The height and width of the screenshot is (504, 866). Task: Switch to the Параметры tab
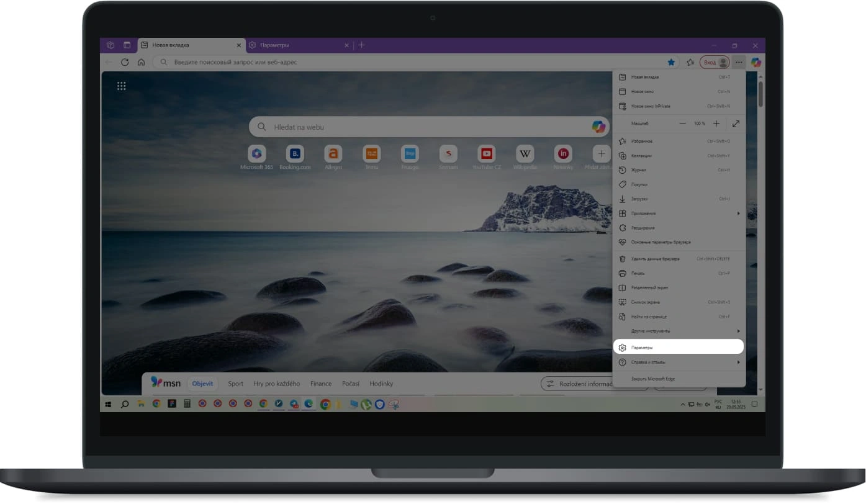[x=300, y=45]
